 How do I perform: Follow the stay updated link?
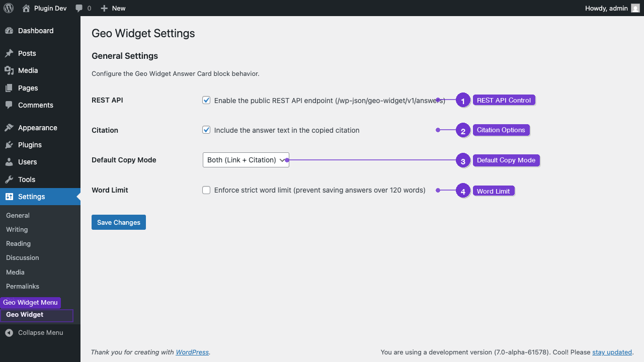(612, 352)
